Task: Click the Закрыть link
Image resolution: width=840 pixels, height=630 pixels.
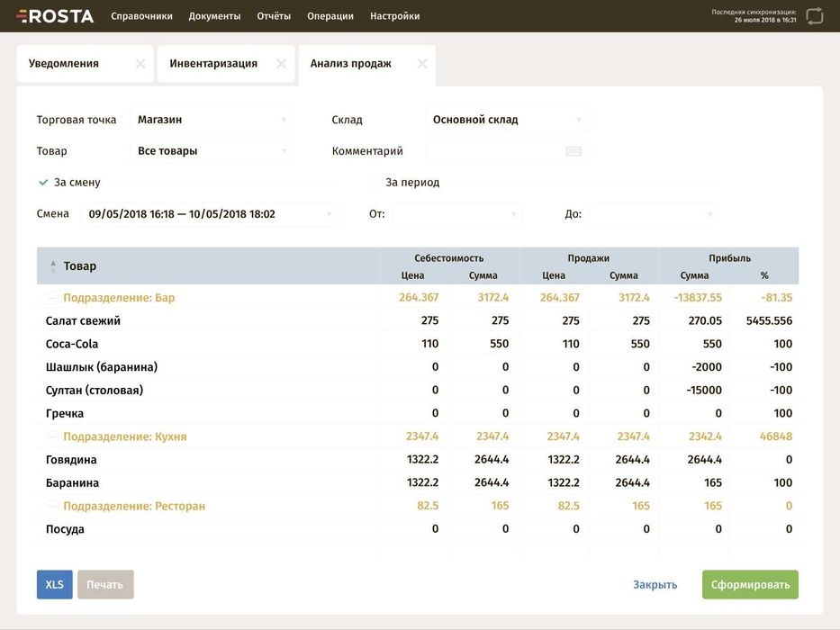Action: tap(655, 585)
